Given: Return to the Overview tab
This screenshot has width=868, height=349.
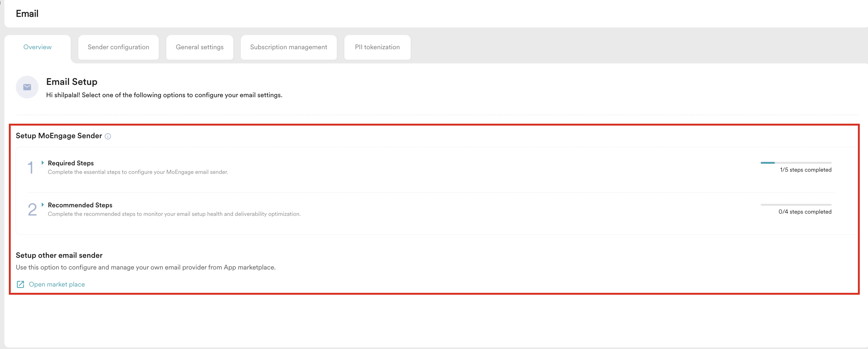Looking at the screenshot, I should pyautogui.click(x=37, y=47).
